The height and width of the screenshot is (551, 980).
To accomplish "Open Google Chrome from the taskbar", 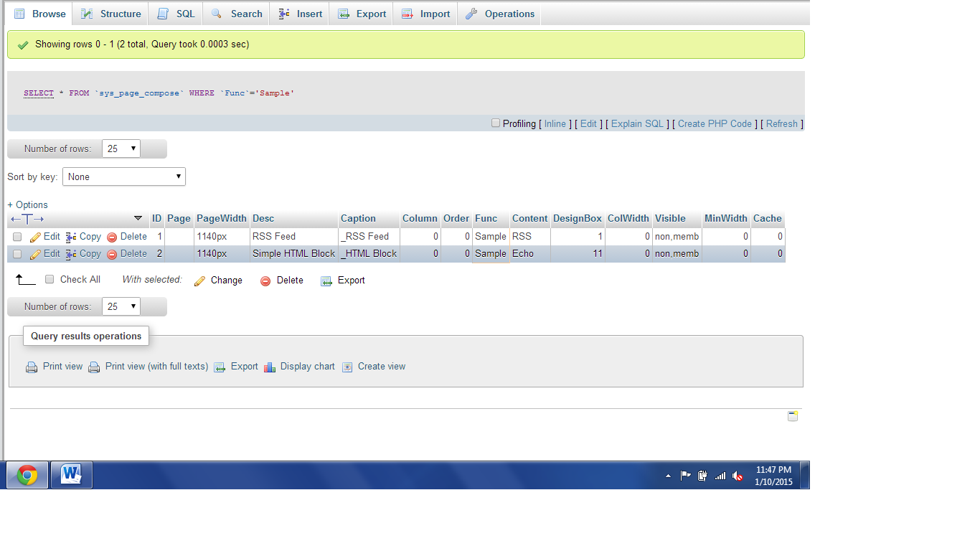I will point(27,475).
